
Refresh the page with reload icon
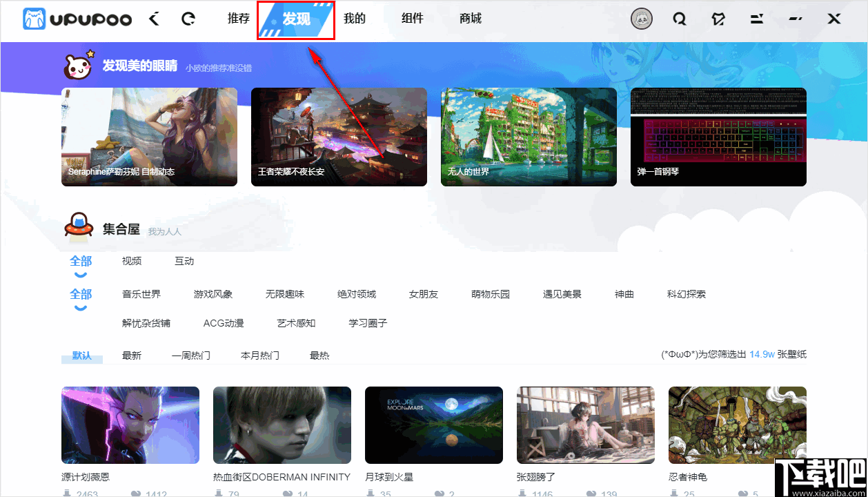188,19
